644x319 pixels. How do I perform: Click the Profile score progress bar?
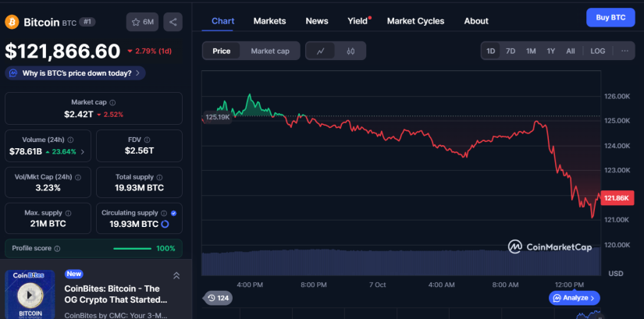pos(133,249)
